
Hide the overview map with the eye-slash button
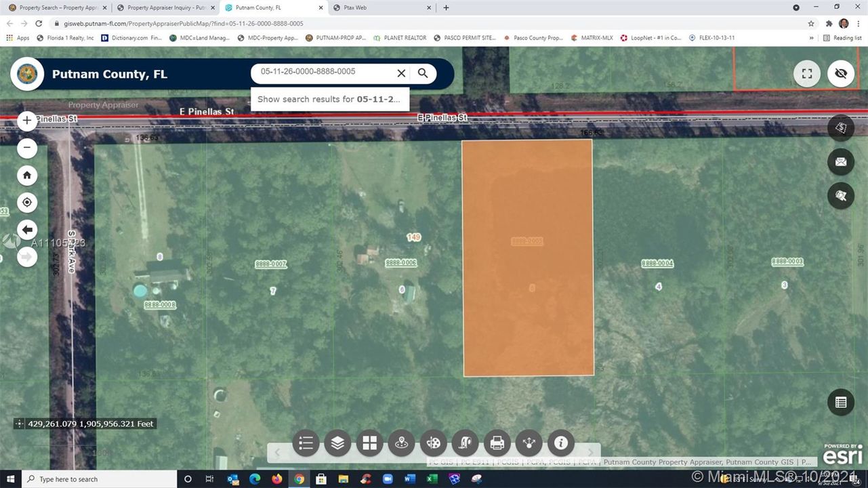[841, 74]
